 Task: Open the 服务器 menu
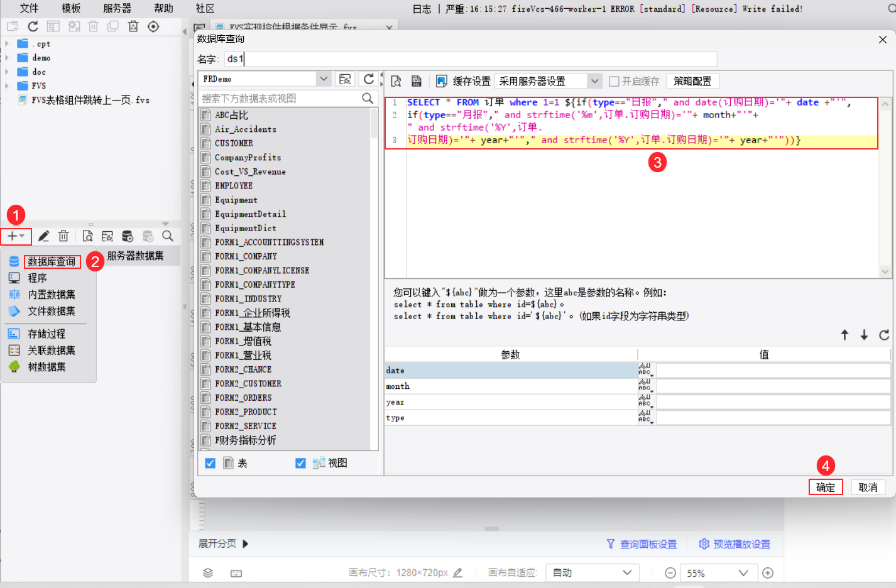tap(117, 8)
